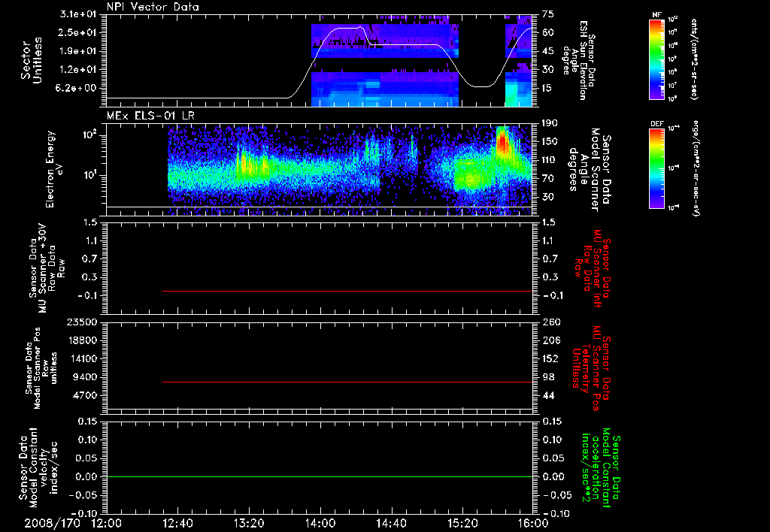This screenshot has height=532, width=770.
Task: Click the 'MEx ELS-01 LR' panel title
Action: 150,116
